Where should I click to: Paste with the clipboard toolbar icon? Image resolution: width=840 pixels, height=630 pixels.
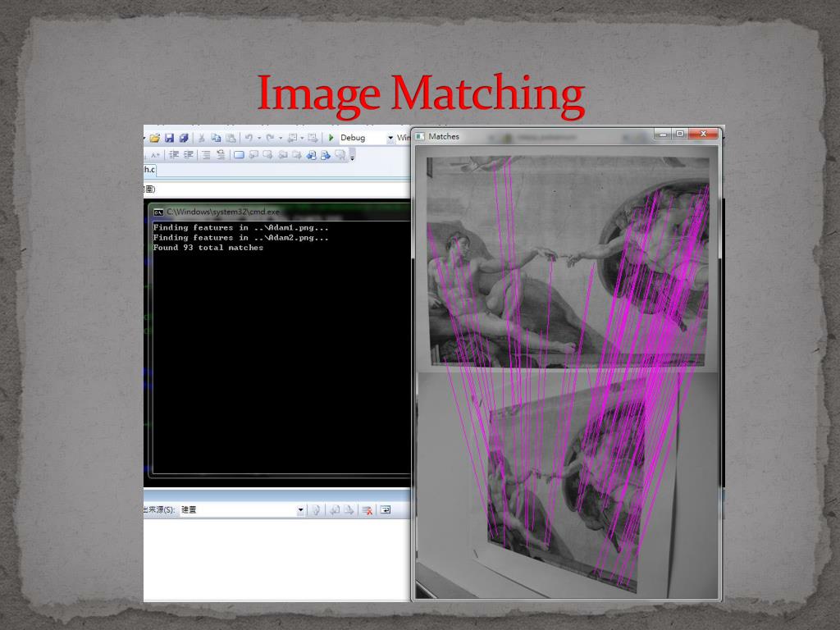coord(231,138)
